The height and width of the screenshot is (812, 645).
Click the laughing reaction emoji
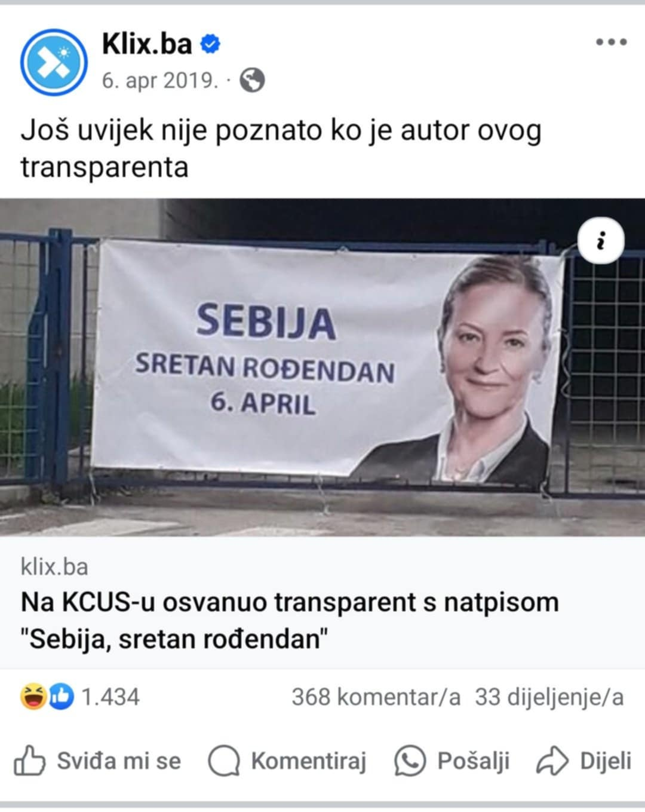point(33,697)
